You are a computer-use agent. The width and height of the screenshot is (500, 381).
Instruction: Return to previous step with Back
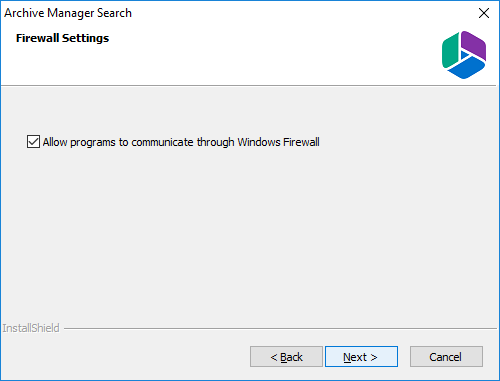click(286, 357)
